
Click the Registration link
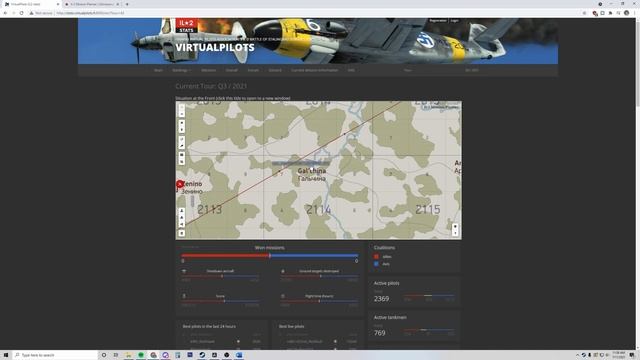click(438, 20)
